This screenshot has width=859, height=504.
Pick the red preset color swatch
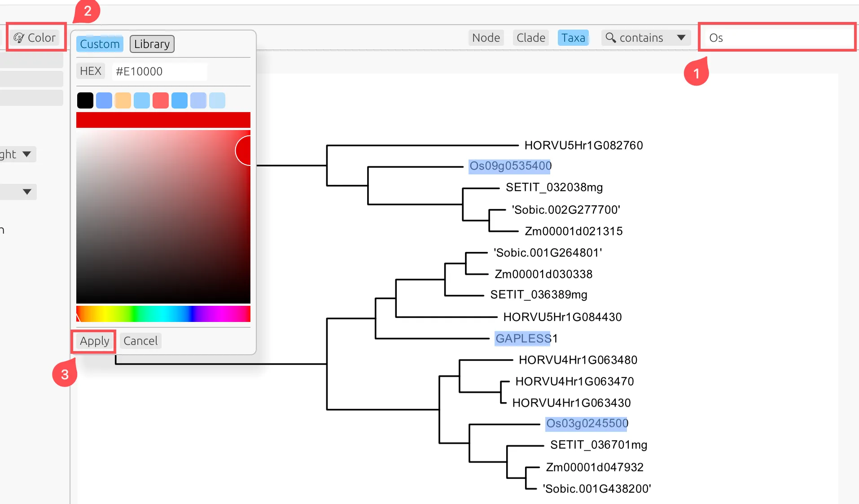(x=161, y=100)
